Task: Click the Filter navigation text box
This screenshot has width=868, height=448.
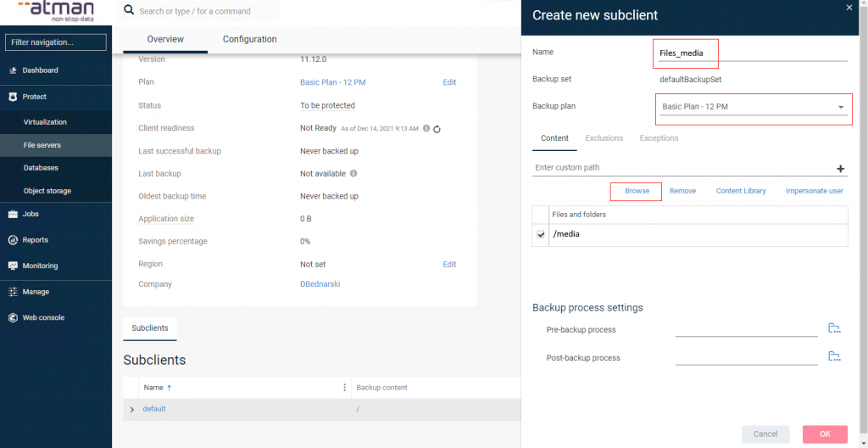Action: [56, 42]
